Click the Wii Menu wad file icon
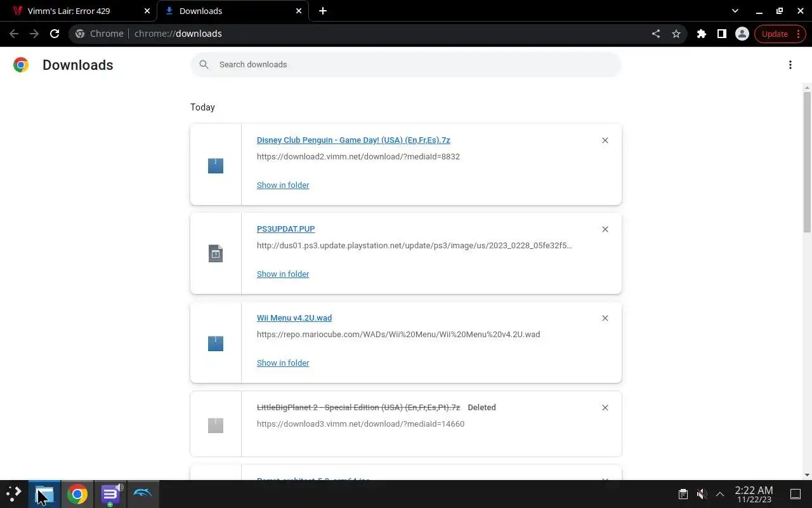This screenshot has height=508, width=812. [216, 344]
